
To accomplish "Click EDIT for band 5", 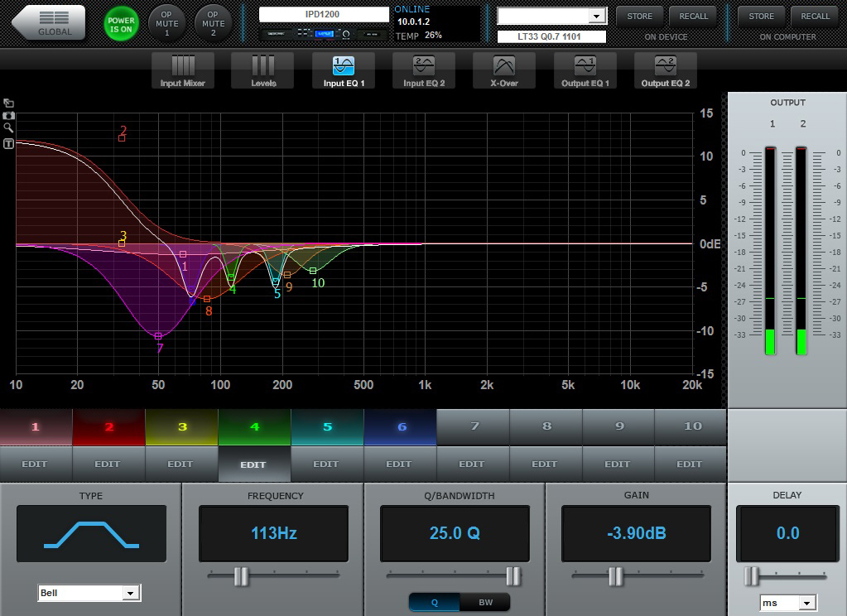I will (x=328, y=464).
